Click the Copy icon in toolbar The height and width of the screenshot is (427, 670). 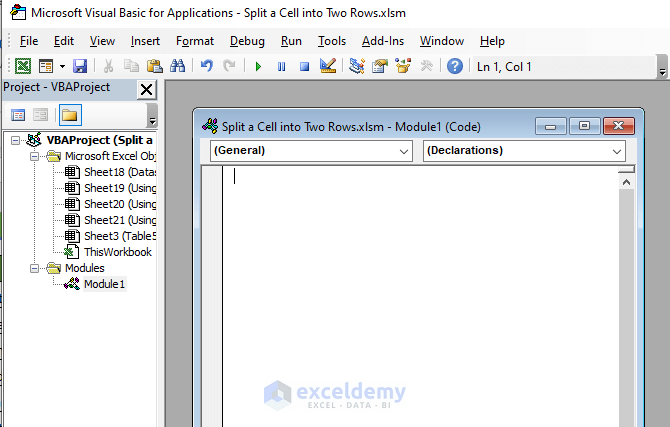131,66
